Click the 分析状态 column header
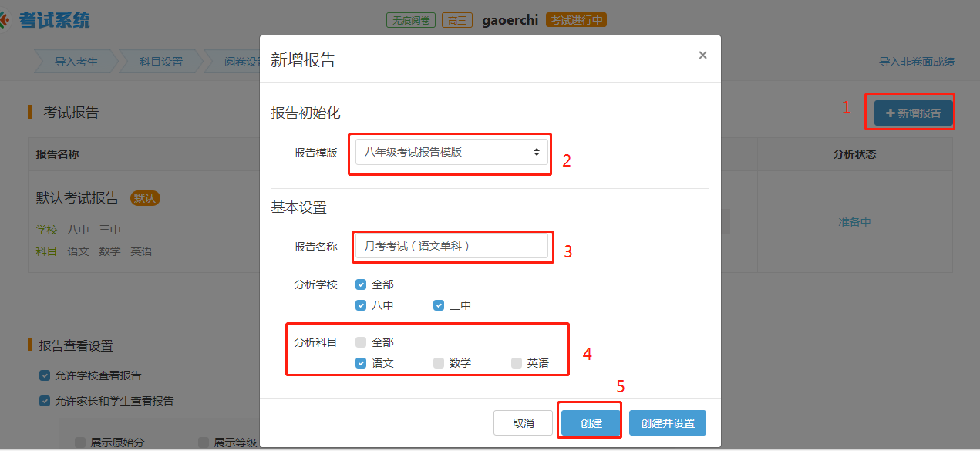Screen dimensions: 980x451 (x=854, y=154)
